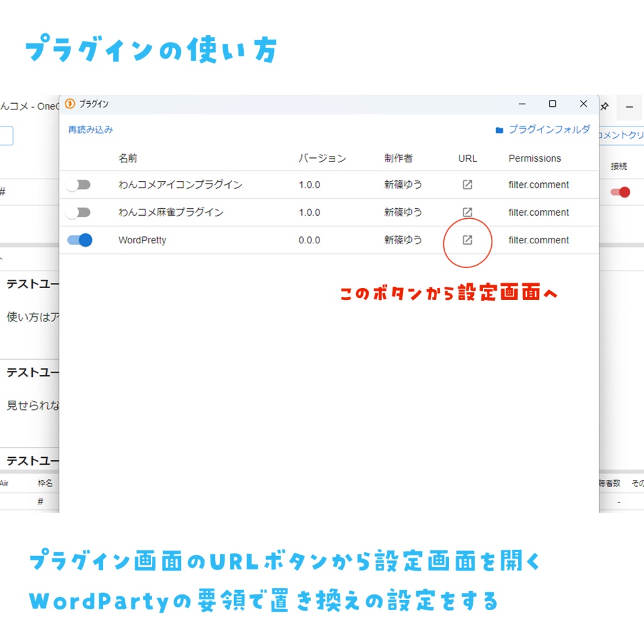Open the プラグインフォルダ link

pos(546,130)
